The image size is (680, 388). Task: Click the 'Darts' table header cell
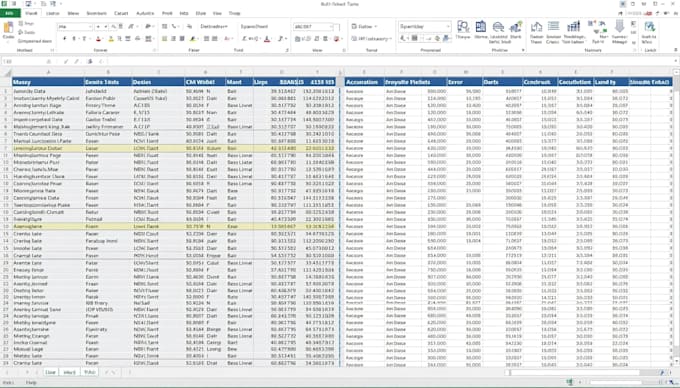tap(502, 82)
